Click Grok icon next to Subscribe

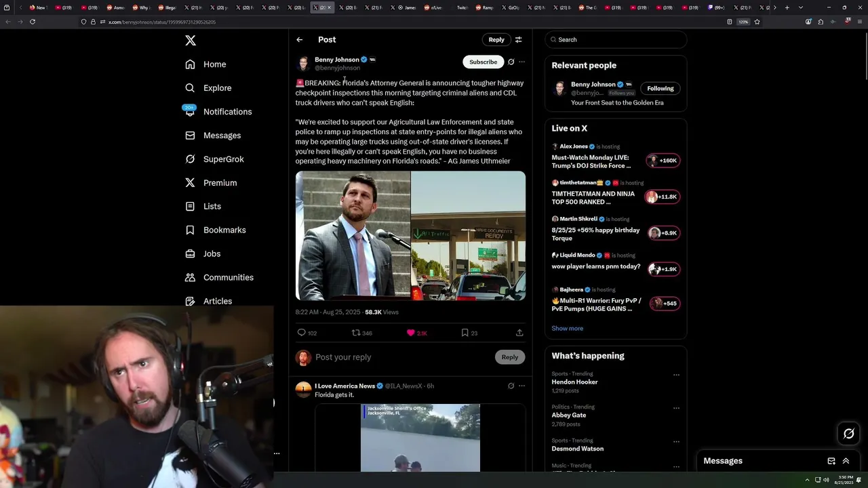click(x=511, y=62)
